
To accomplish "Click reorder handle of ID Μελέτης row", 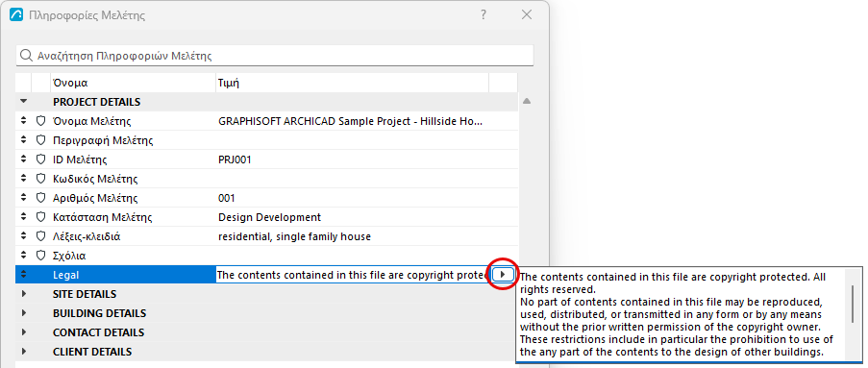I will point(23,159).
